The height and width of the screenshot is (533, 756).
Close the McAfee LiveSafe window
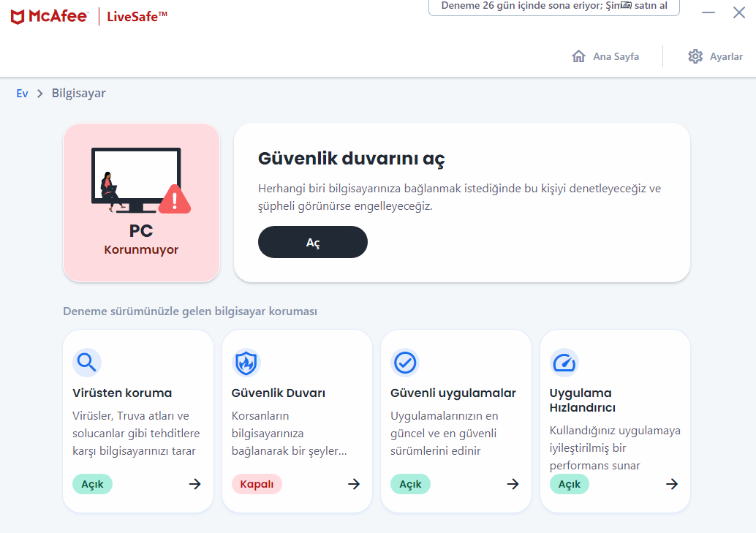739,12
